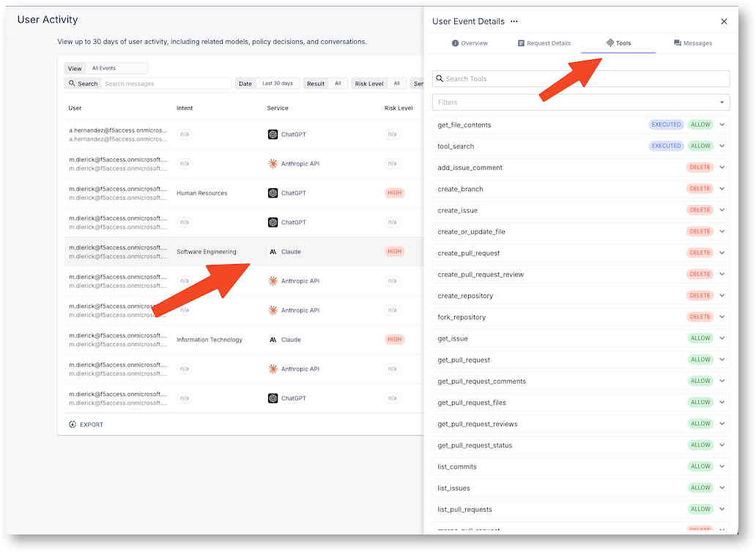Expand the get_issue tool row

tap(722, 338)
